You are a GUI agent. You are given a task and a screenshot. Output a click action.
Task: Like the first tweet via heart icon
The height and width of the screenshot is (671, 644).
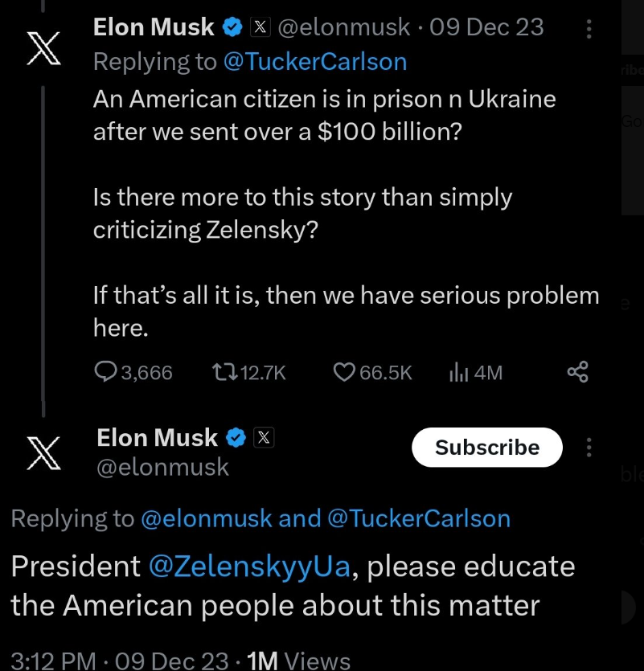point(344,372)
